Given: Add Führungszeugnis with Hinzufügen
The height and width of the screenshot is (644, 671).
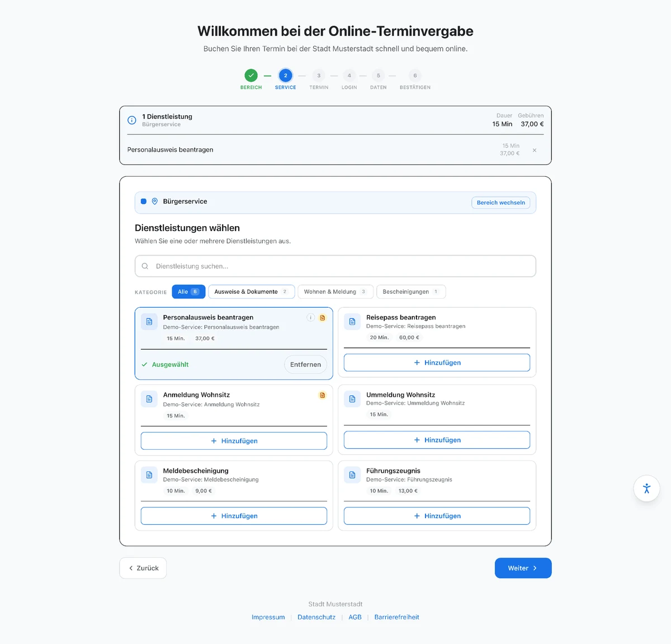Looking at the screenshot, I should click(x=437, y=516).
